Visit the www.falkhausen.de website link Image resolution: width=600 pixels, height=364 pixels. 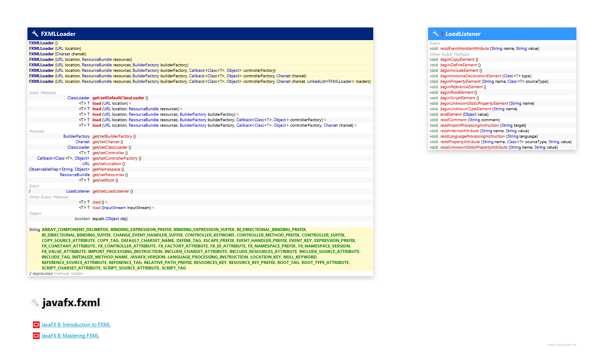(x=562, y=345)
